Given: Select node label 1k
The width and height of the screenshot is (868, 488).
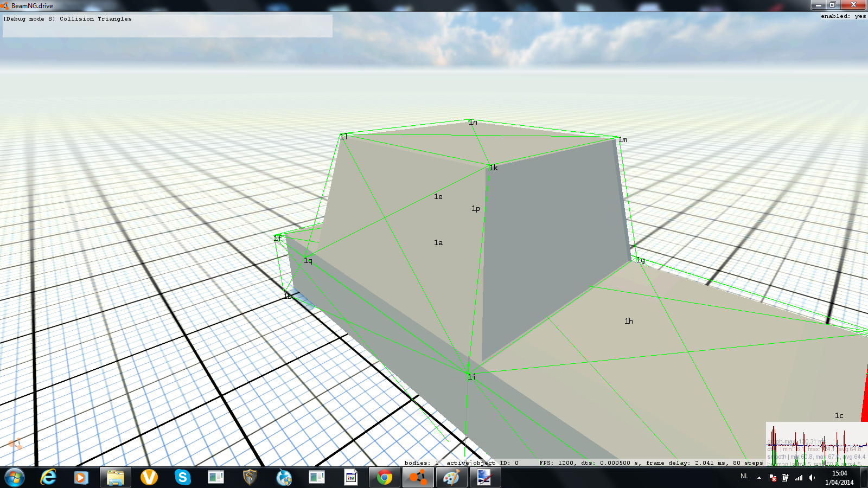Looking at the screenshot, I should 493,168.
